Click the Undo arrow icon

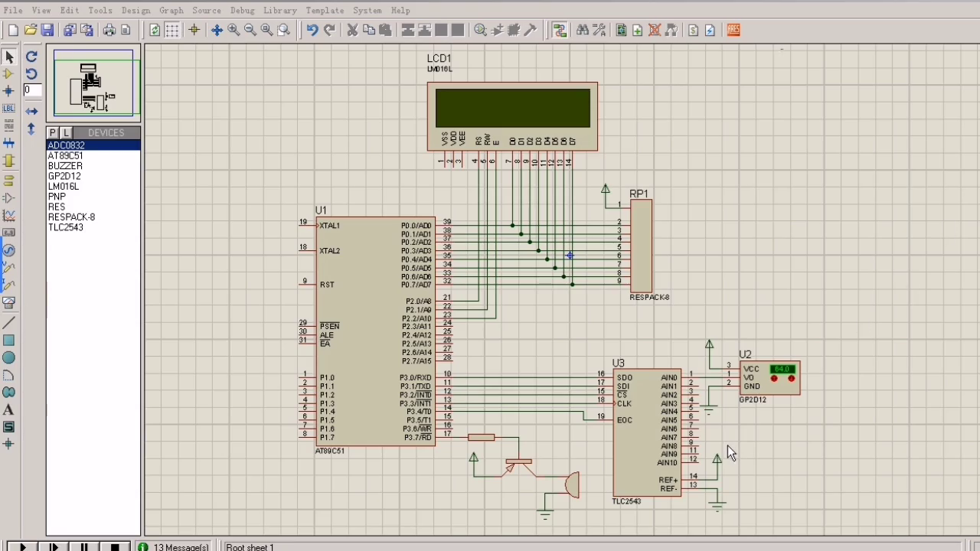pyautogui.click(x=312, y=30)
